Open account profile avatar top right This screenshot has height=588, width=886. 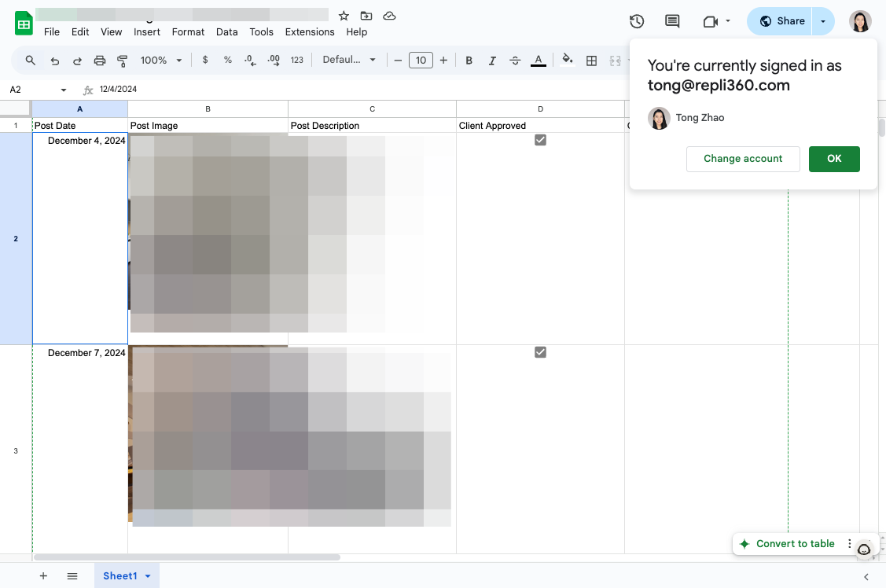click(860, 21)
